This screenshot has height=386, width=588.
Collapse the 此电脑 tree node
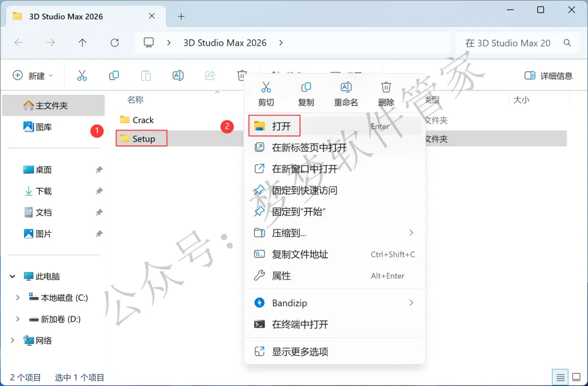13,277
